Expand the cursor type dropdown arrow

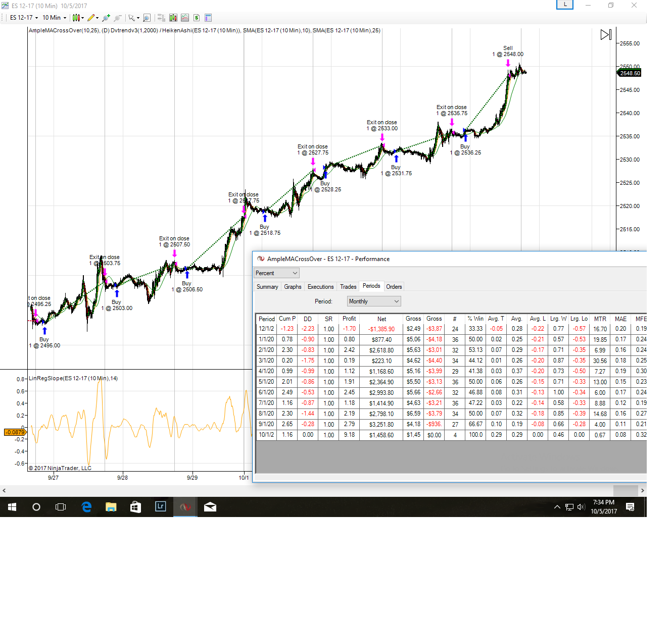click(x=138, y=18)
